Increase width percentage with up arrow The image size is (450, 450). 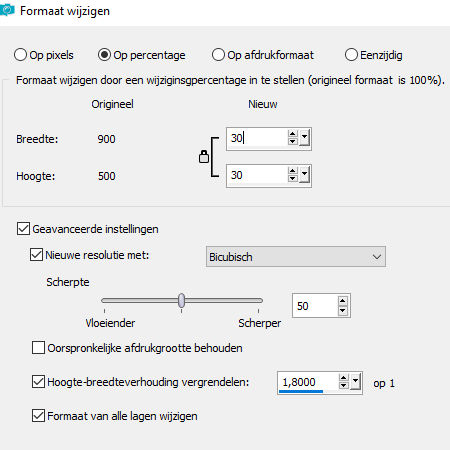click(x=293, y=134)
